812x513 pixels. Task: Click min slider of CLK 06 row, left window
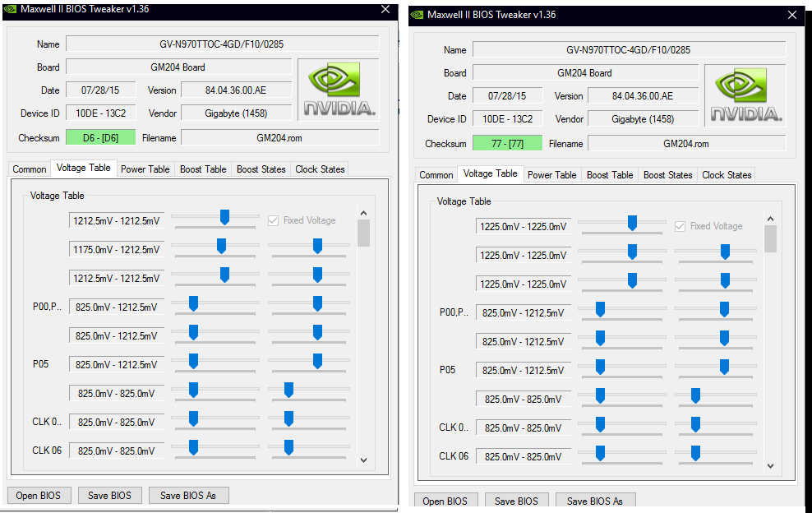(x=193, y=447)
